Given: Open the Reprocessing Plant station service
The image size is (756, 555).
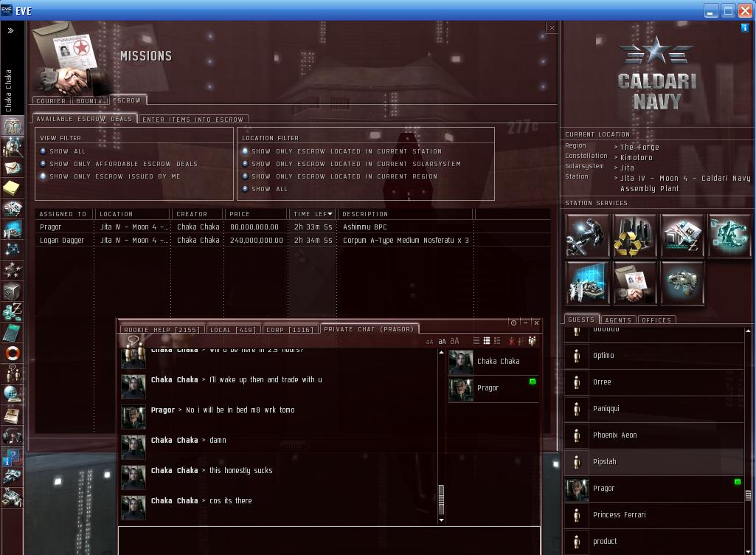Looking at the screenshot, I should point(634,236).
